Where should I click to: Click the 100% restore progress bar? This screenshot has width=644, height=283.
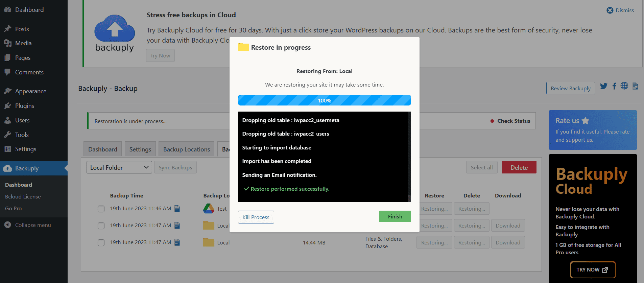325,100
